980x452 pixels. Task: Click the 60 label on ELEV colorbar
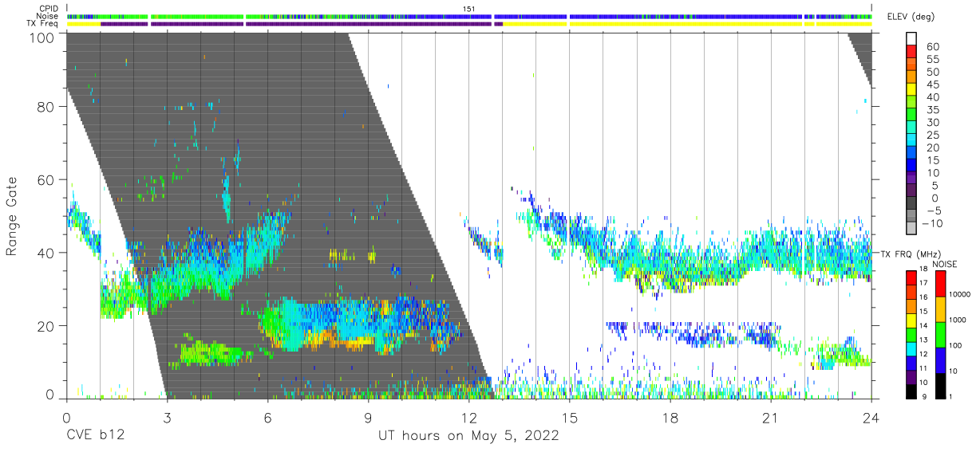932,47
